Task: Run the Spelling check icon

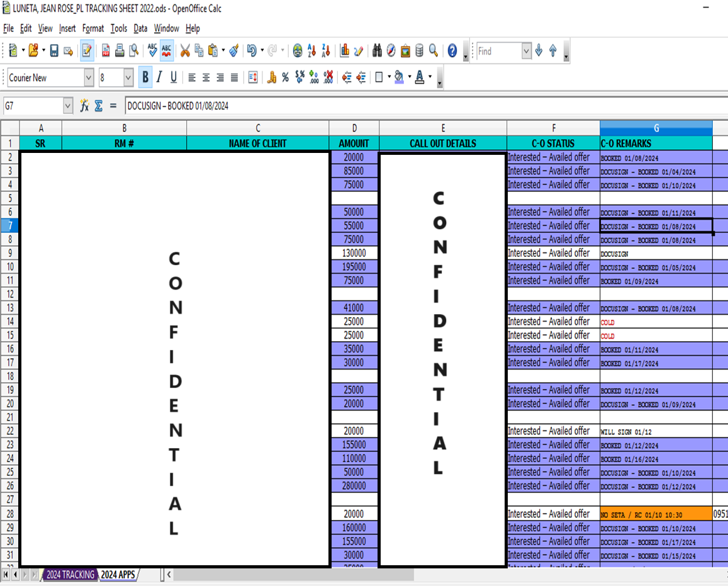Action: (x=152, y=50)
